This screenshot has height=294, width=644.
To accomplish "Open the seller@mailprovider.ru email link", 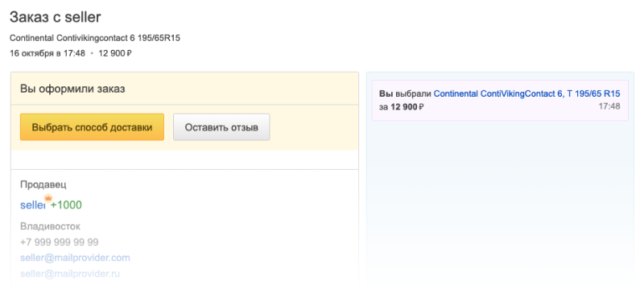I will (70, 273).
